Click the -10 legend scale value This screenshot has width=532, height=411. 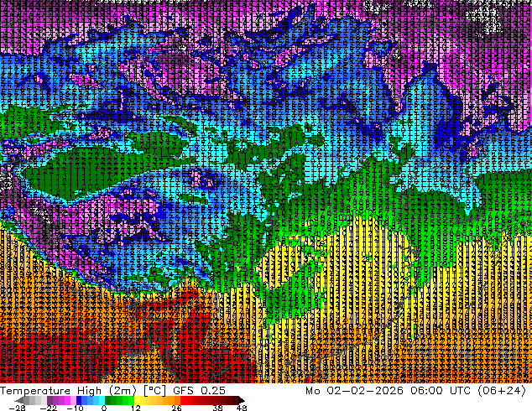pyautogui.click(x=75, y=408)
